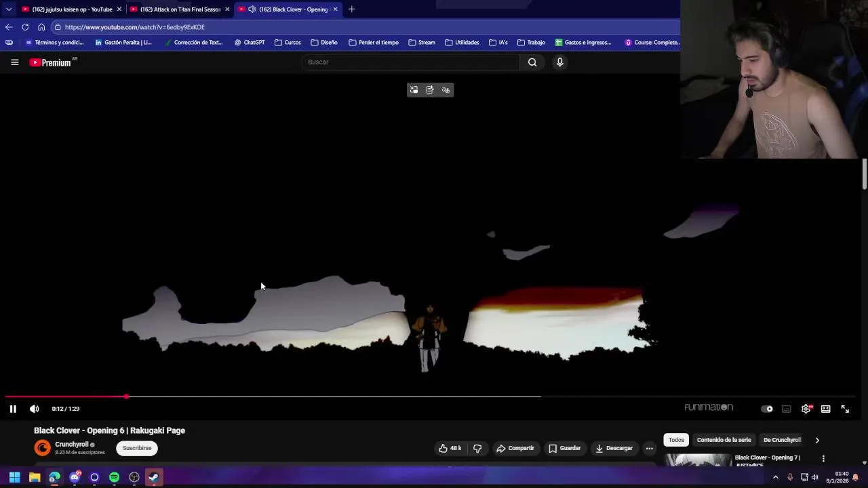Open the ChatGPT bookmark
The width and height of the screenshot is (868, 488).
click(x=250, y=43)
